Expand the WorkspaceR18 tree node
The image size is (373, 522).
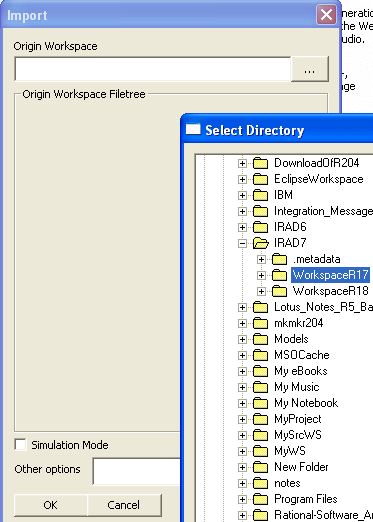point(261,291)
